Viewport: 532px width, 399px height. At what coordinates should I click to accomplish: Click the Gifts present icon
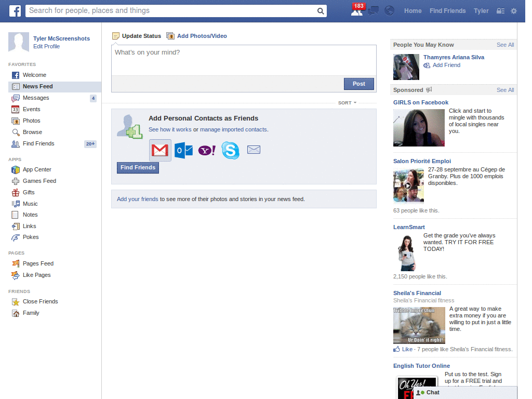(16, 193)
